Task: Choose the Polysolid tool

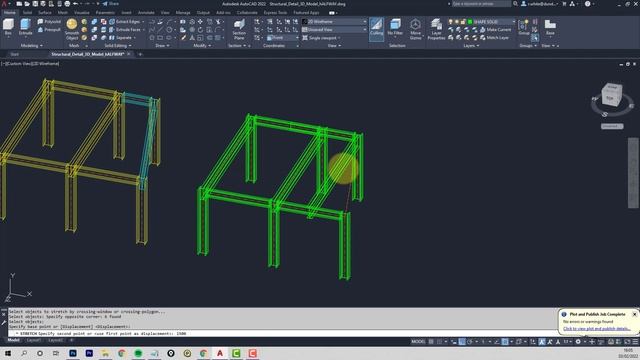Action: pos(49,22)
